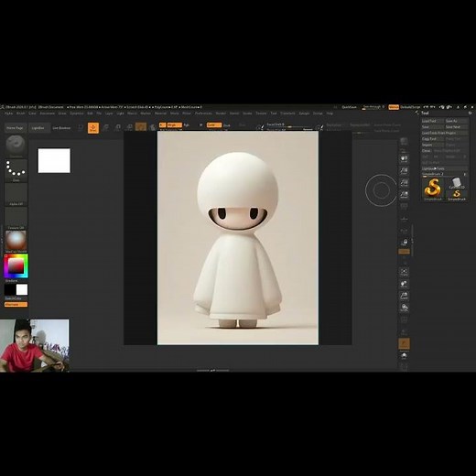Toggle the Zsub button
The width and height of the screenshot is (476, 476).
[227, 125]
